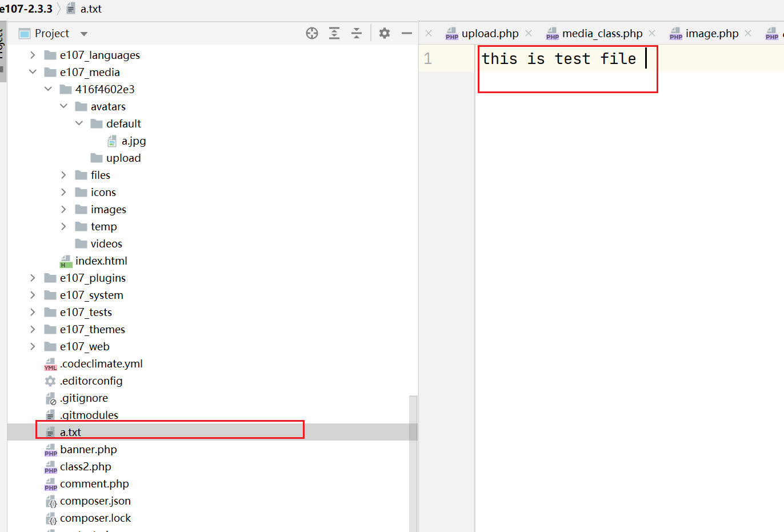Click the locate/select opened file target icon

click(x=312, y=33)
